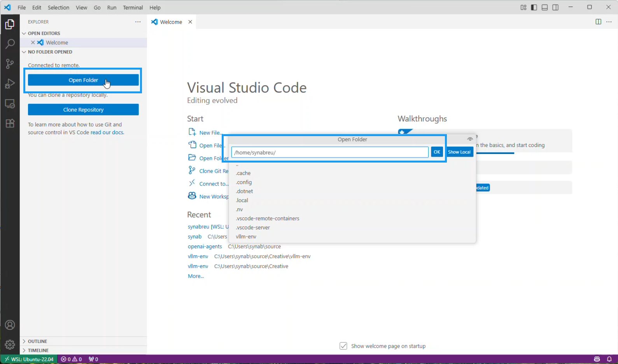This screenshot has width=618, height=364.
Task: Open the Edit menu
Action: (x=37, y=7)
